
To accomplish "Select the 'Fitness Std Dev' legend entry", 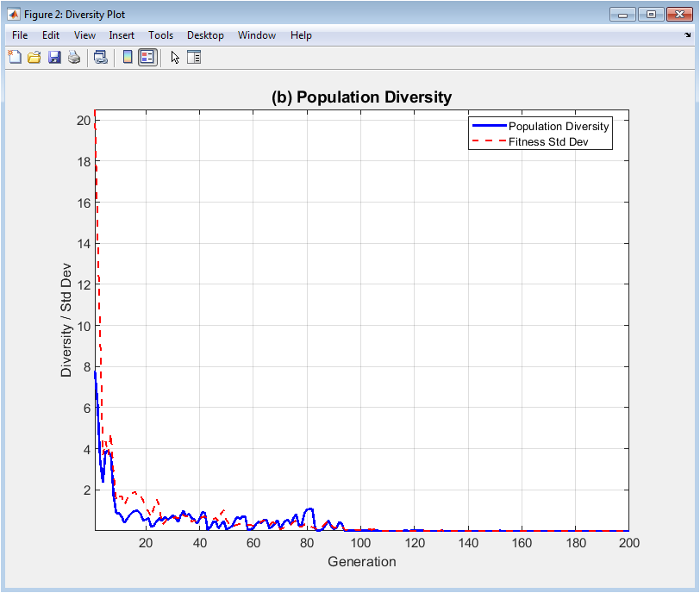I will pyautogui.click(x=548, y=142).
